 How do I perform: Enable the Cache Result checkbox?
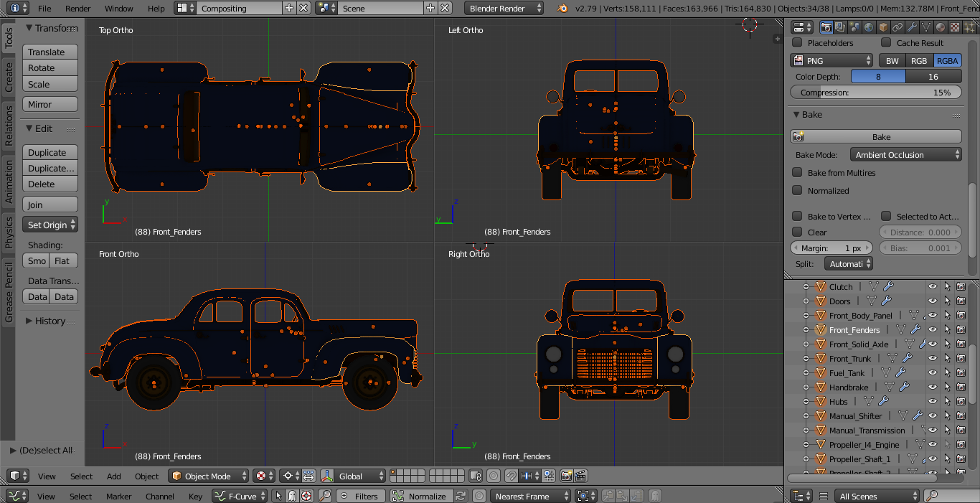(x=886, y=42)
